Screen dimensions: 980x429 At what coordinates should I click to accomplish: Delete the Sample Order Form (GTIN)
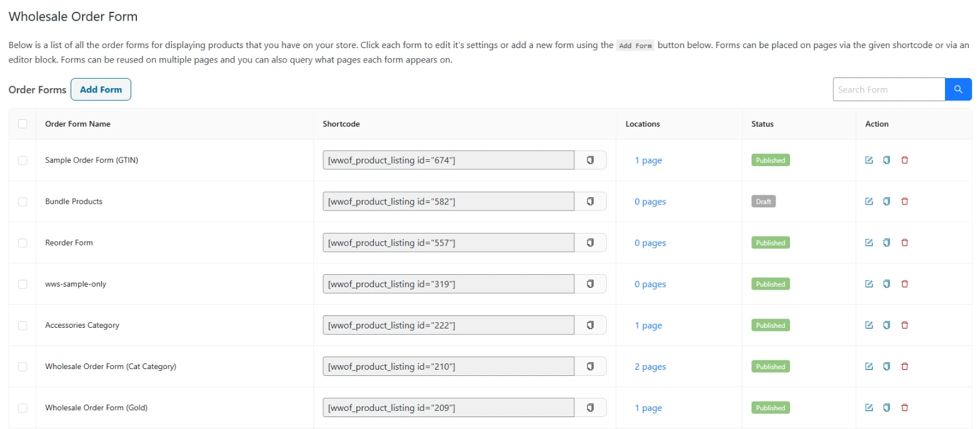point(904,160)
